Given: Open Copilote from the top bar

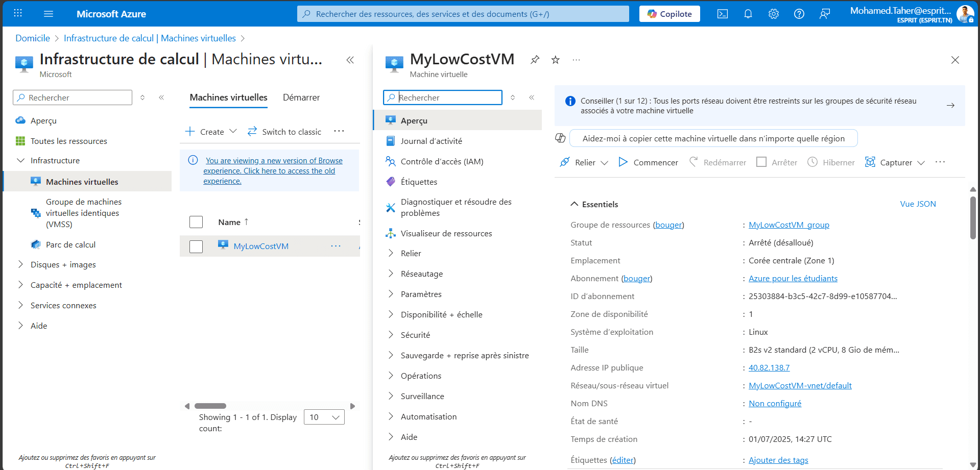Looking at the screenshot, I should [x=670, y=14].
